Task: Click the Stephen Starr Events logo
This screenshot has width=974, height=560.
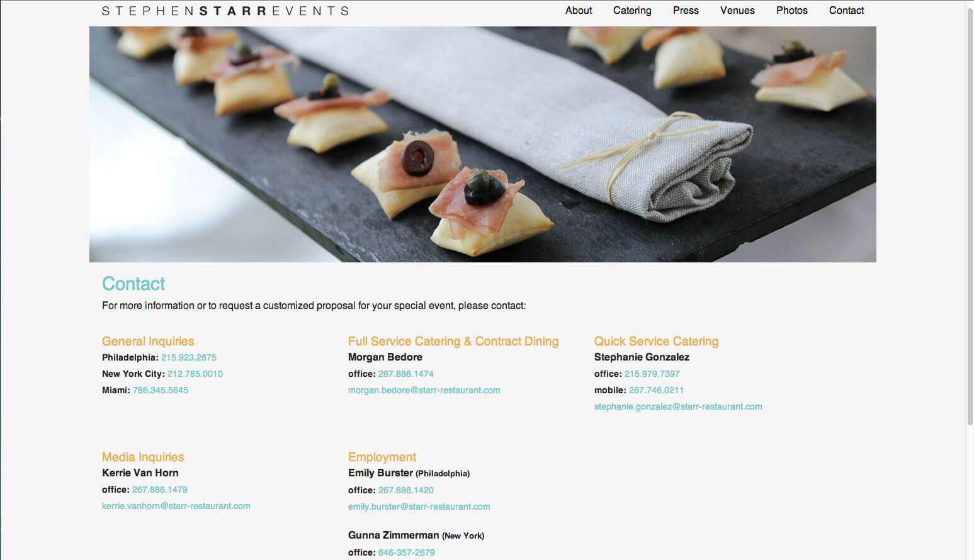Action: coord(225,11)
